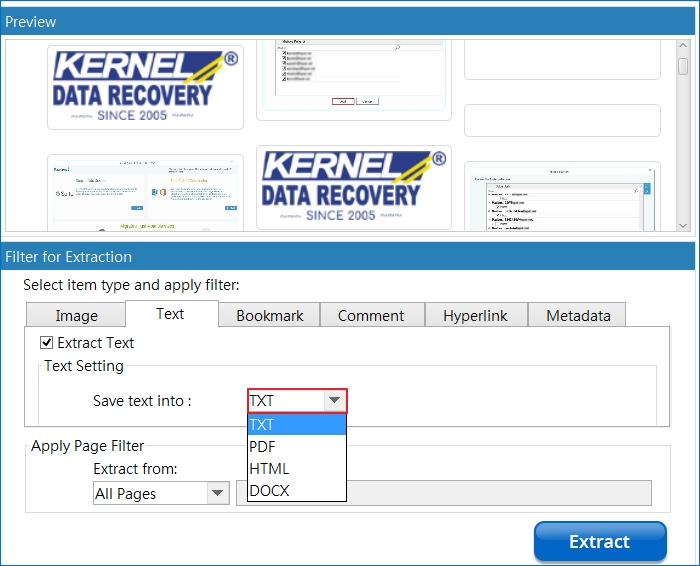This screenshot has height=566, width=700.
Task: Switch to the Hyperlink tab
Action: [476, 315]
